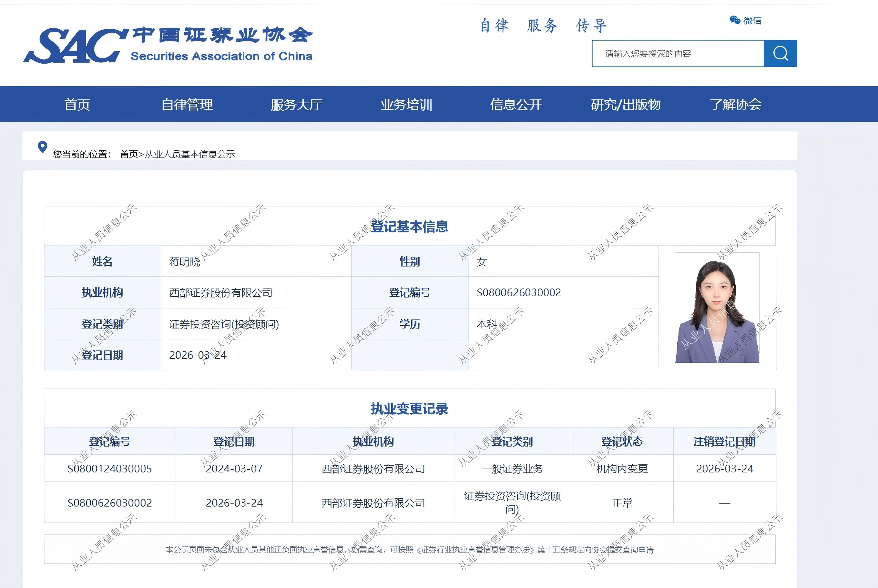Open 研究/出版物 menu item

(x=625, y=104)
